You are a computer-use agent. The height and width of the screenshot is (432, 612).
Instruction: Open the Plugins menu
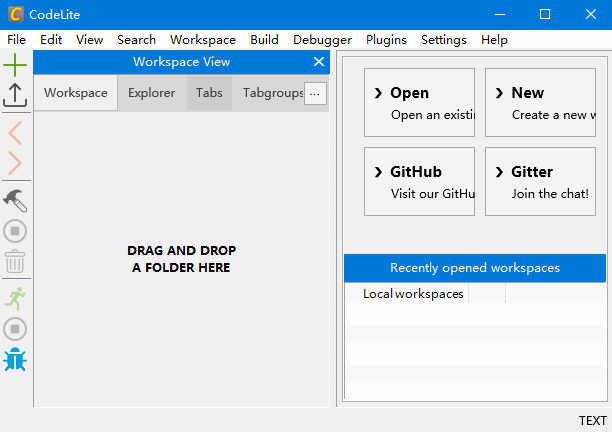pyautogui.click(x=386, y=40)
